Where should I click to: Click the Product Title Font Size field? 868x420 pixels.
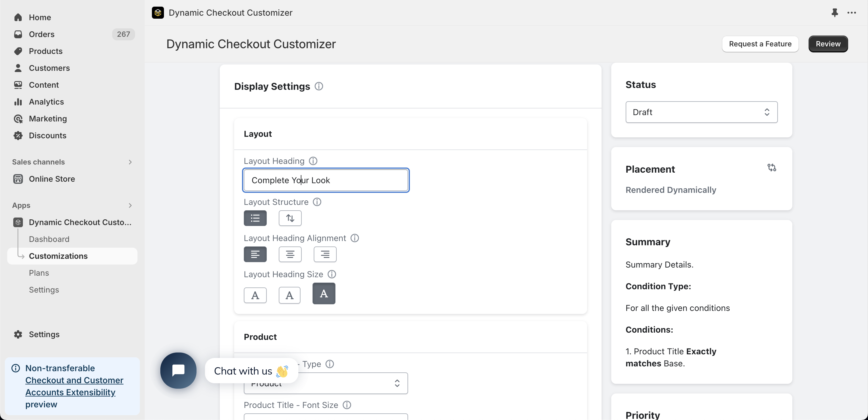325,417
